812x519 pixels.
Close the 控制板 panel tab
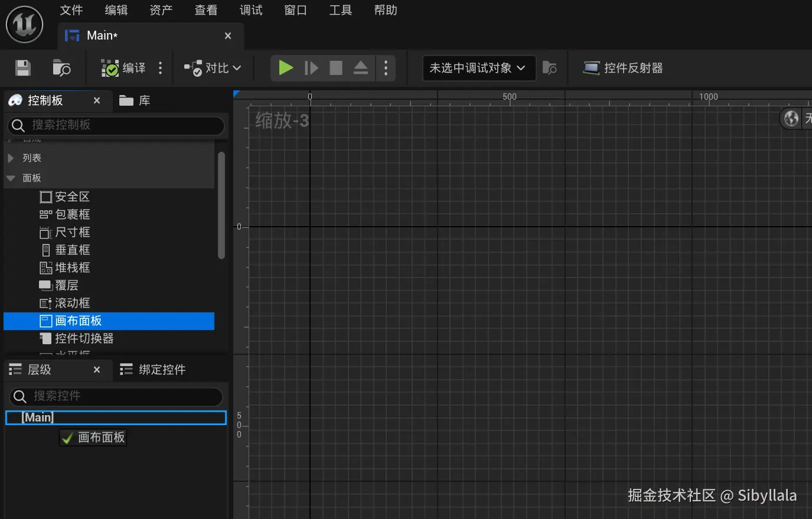pyautogui.click(x=97, y=100)
